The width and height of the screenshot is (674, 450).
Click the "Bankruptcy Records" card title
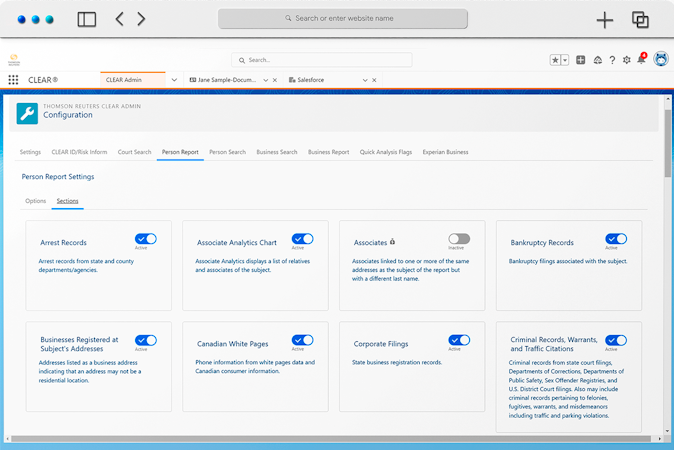pyautogui.click(x=542, y=243)
